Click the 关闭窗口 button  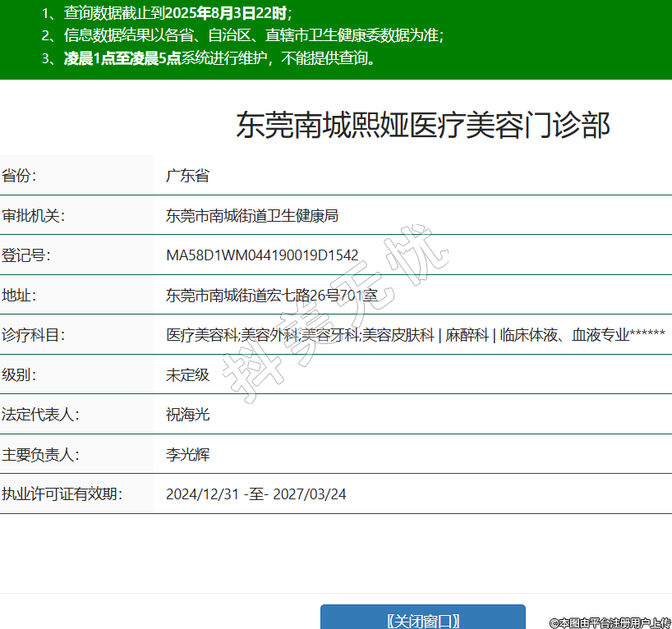(422, 620)
